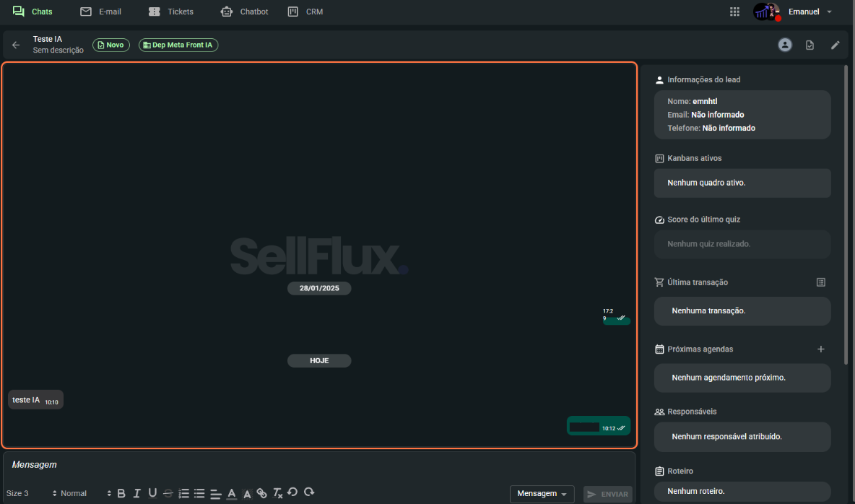Viewport: 855px width, 504px height.
Task: Click Email: Não informado text
Action: [x=706, y=115]
